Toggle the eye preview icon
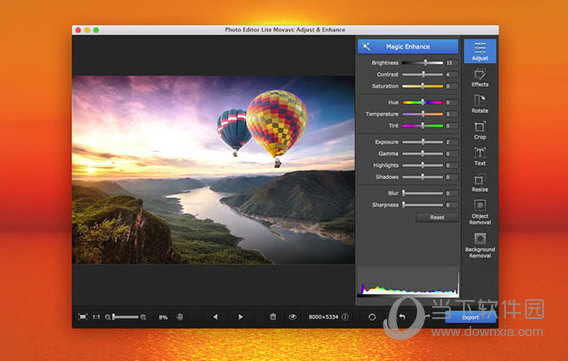 tap(293, 317)
